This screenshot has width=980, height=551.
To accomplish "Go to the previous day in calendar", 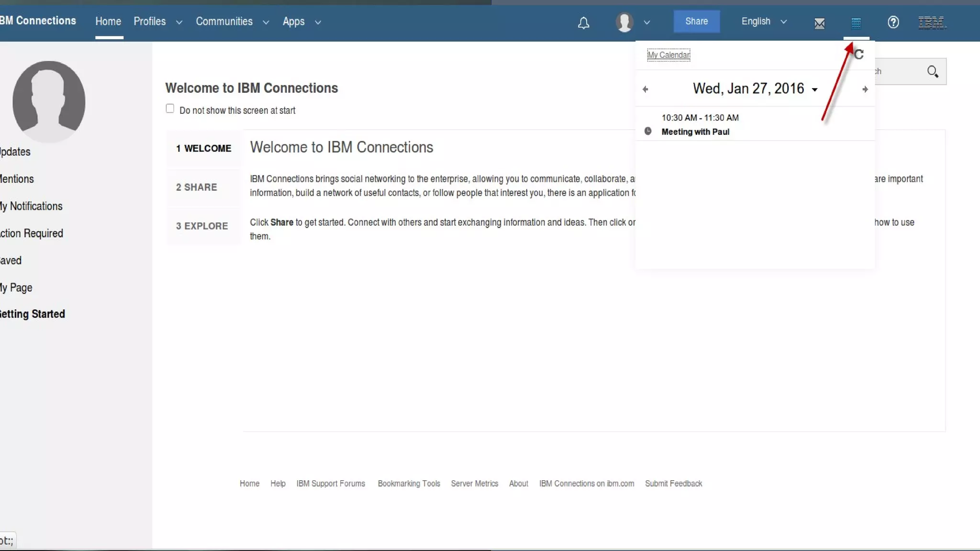I will (645, 89).
